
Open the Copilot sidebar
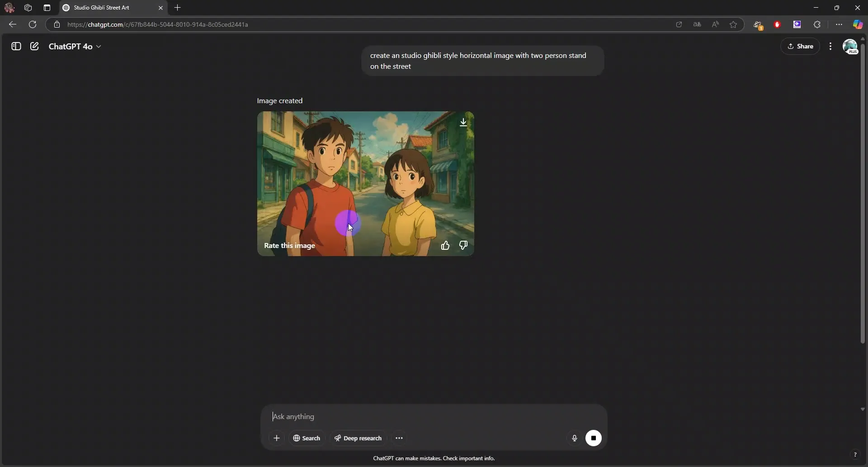click(858, 24)
